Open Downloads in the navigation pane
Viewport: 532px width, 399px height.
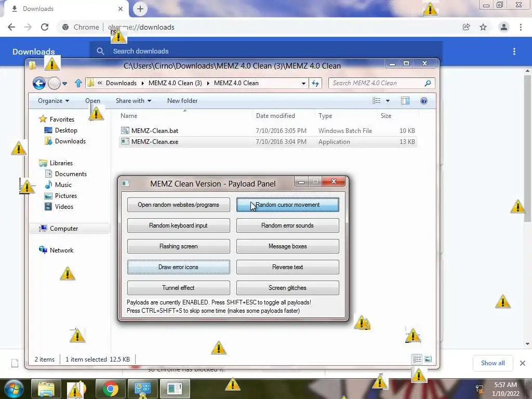[x=70, y=141]
